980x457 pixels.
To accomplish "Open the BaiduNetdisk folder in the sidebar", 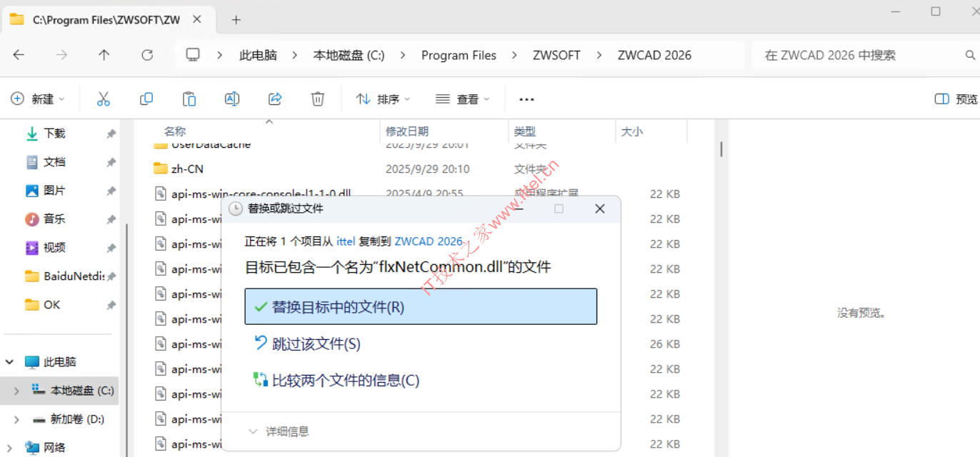I will [64, 276].
